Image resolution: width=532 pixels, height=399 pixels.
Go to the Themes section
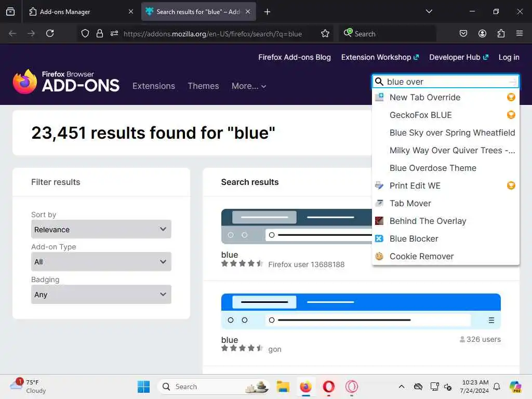[x=203, y=86]
